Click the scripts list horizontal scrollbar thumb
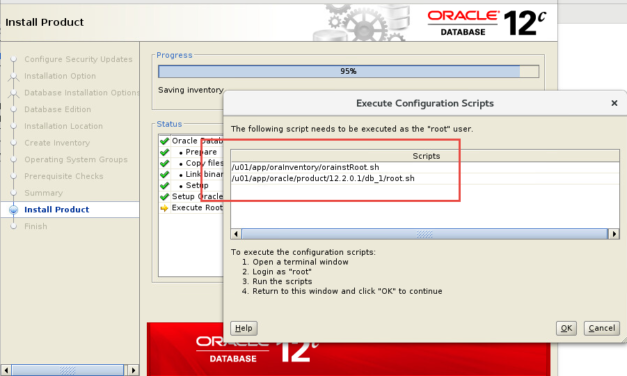The height and width of the screenshot is (376, 627). [x=424, y=234]
